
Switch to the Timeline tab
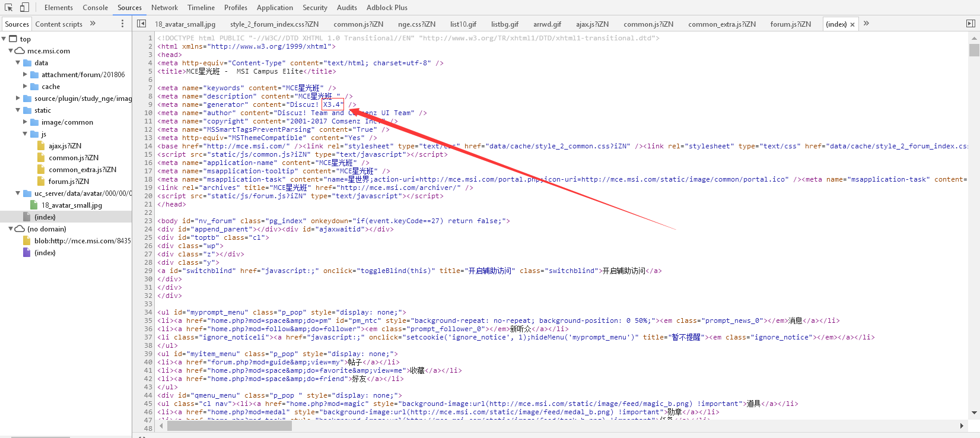pos(201,8)
